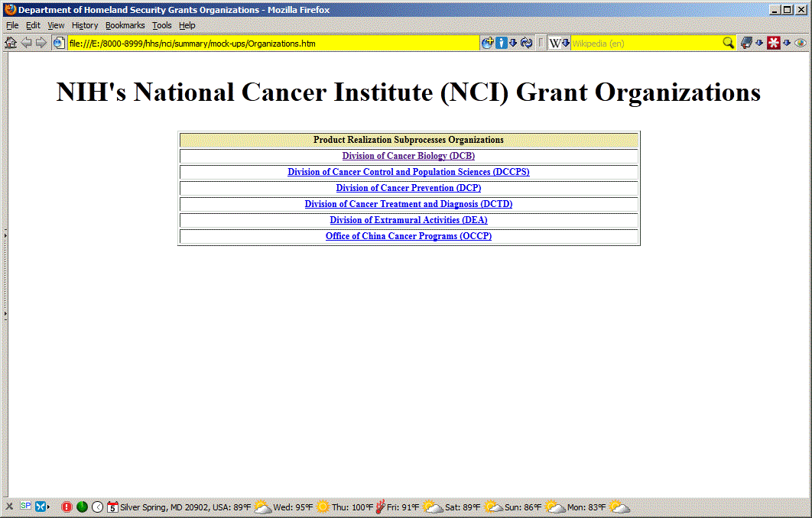Open Office of China Cancer Programs (OCCP) link
Image resolution: width=812 pixels, height=518 pixels.
pyautogui.click(x=408, y=236)
